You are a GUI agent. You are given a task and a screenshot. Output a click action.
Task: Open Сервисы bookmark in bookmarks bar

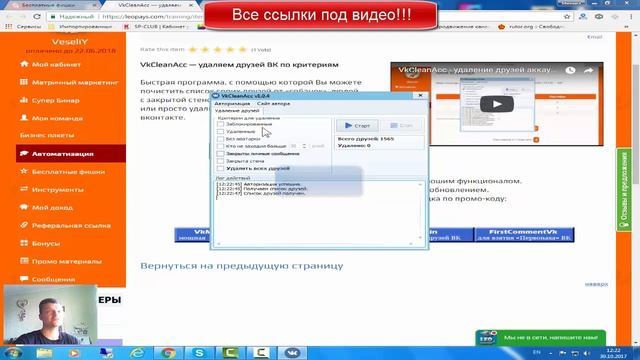[24, 27]
